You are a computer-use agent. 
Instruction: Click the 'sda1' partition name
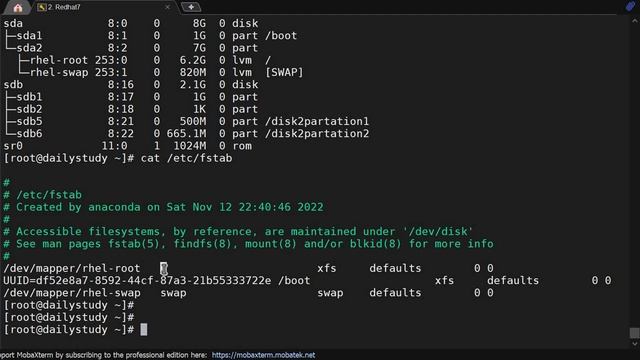(x=29, y=36)
